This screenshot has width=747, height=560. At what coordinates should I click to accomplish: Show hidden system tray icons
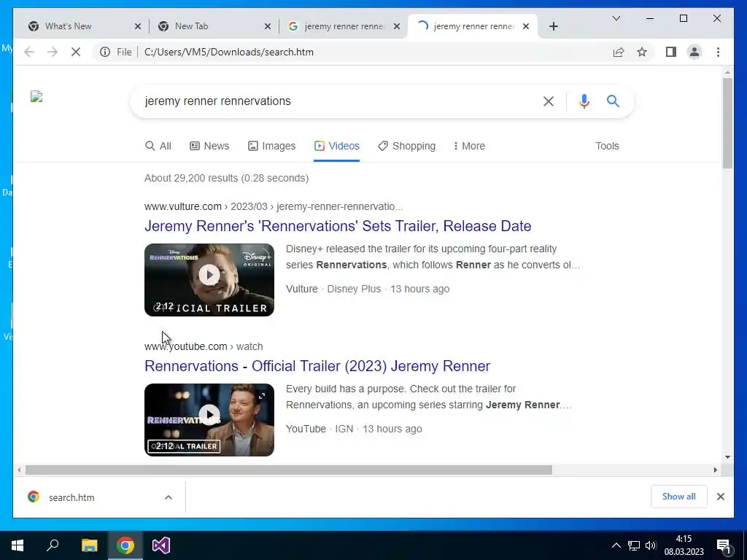(616, 545)
